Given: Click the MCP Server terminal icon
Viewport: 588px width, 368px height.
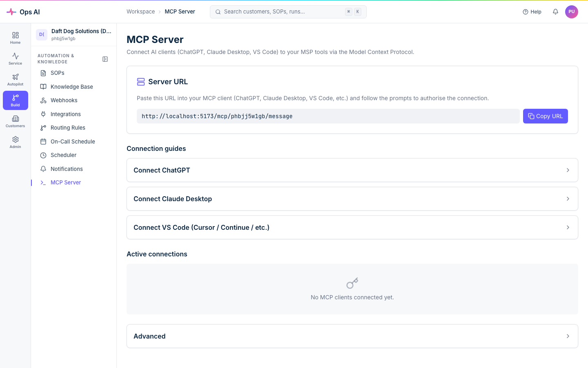Looking at the screenshot, I should (x=43, y=183).
